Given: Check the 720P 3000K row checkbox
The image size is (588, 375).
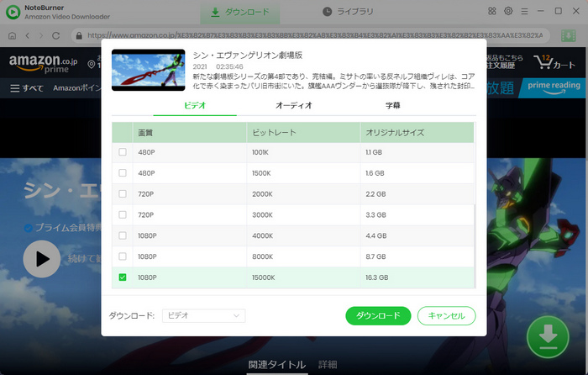Looking at the screenshot, I should coord(123,214).
